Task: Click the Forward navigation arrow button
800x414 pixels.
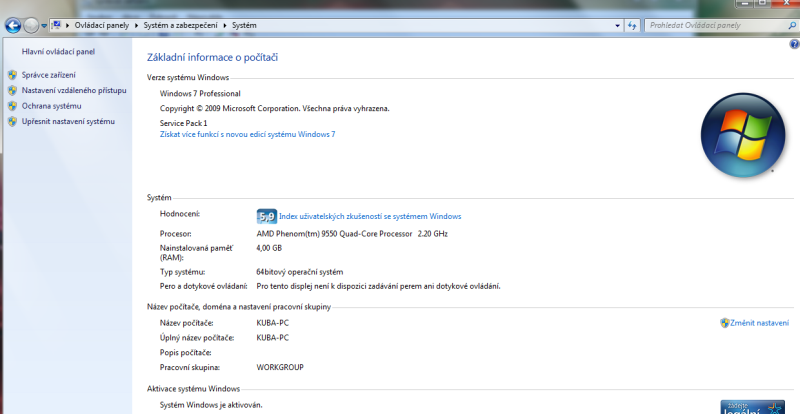Action: 31,25
